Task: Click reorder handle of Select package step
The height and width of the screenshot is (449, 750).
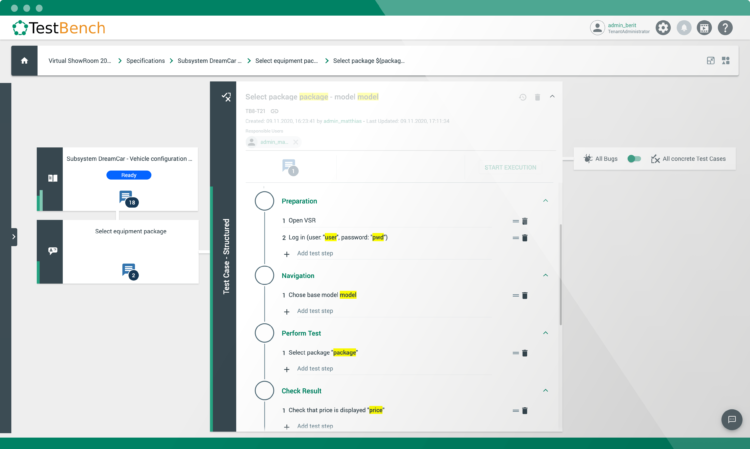Action: click(x=516, y=353)
